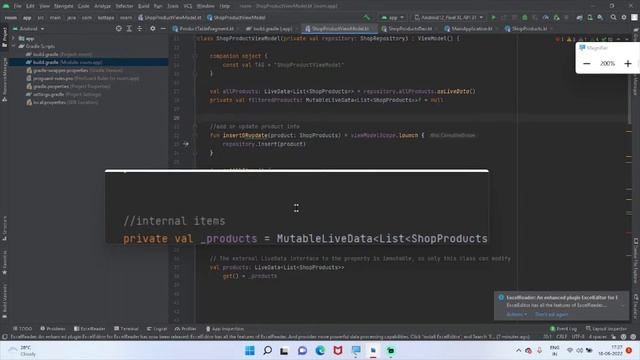
Task: Collapse the Gradle Scripts tree node
Action: pyautogui.click(x=14, y=46)
